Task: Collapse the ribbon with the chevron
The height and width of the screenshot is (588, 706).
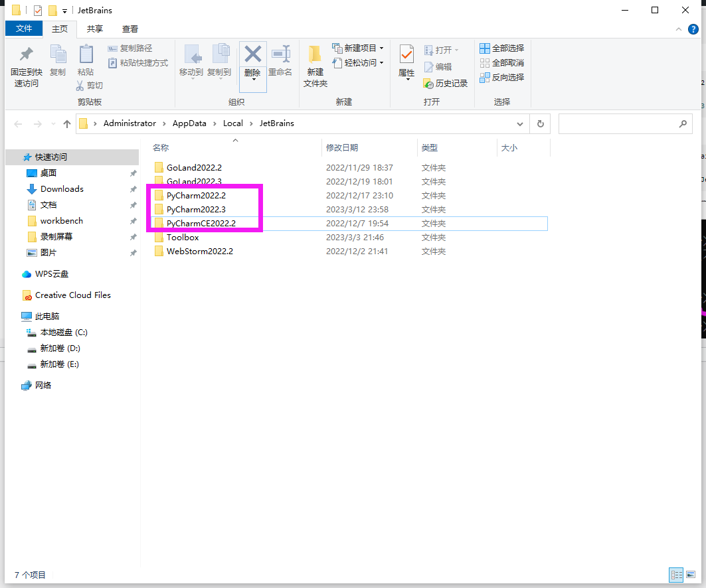Action: 679,29
